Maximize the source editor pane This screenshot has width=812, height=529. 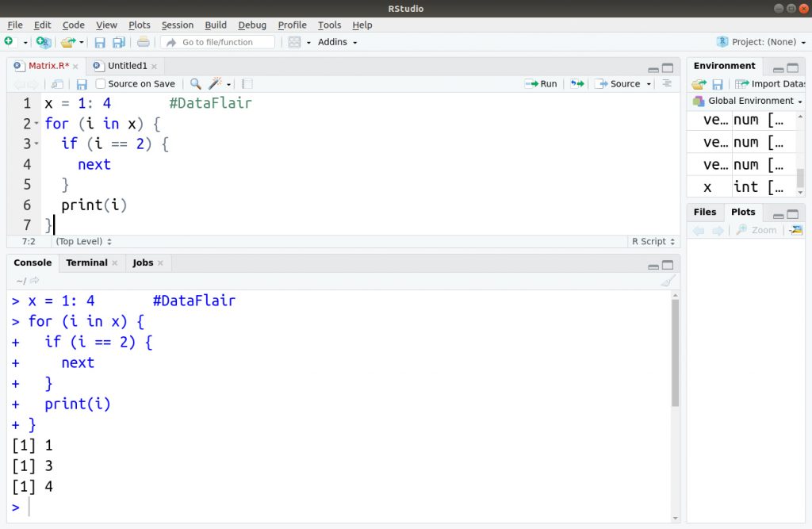pyautogui.click(x=668, y=68)
